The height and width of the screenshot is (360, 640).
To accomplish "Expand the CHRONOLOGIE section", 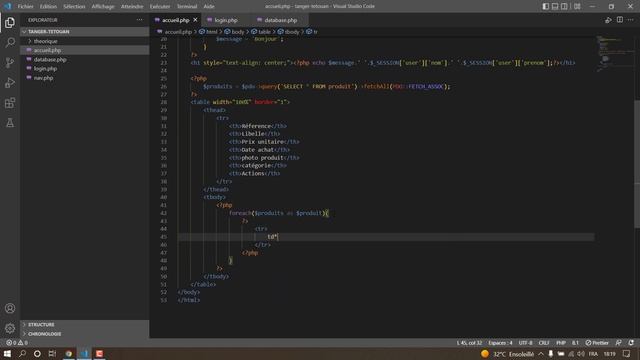I will coord(85,334).
